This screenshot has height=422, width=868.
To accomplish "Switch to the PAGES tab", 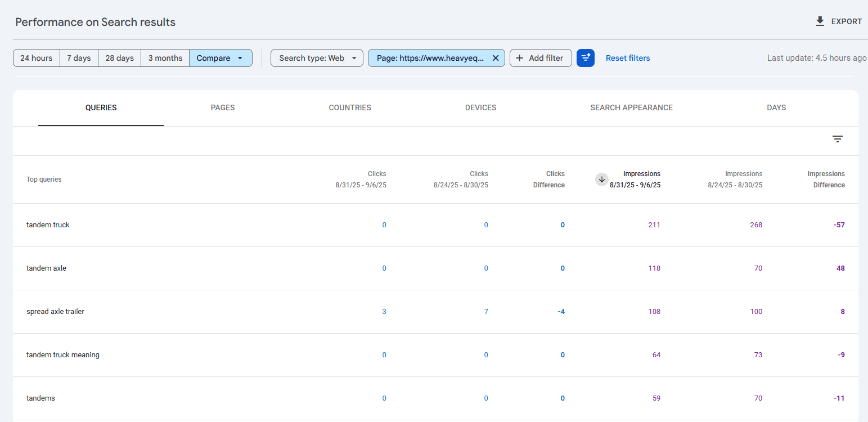I will [x=223, y=107].
